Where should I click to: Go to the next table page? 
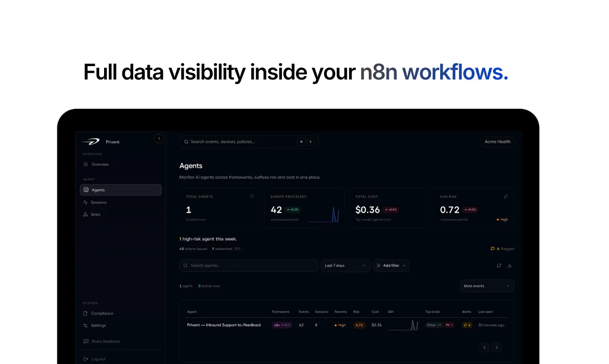pyautogui.click(x=497, y=347)
